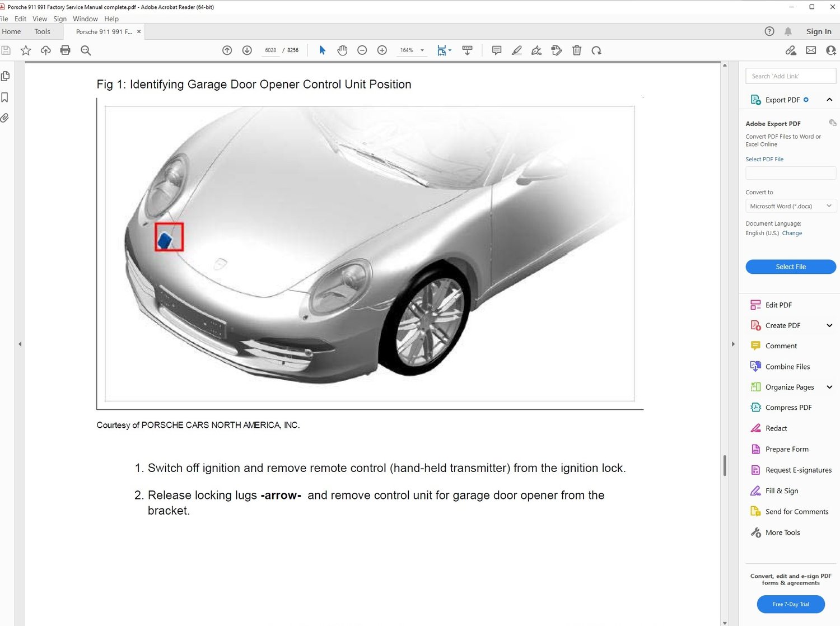The image size is (840, 626).
Task: Click the vertical scrollbar thumb
Action: [725, 466]
